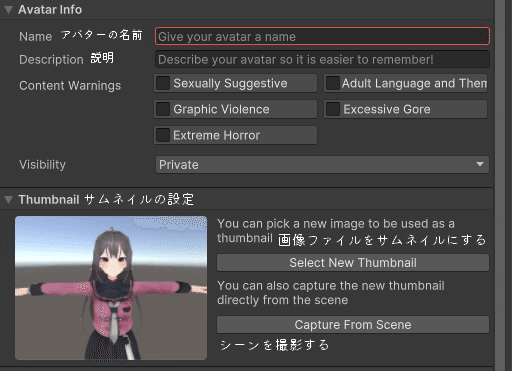The width and height of the screenshot is (512, 371).
Task: Click the vertical scrollbar beside the panel
Action: [500, 185]
